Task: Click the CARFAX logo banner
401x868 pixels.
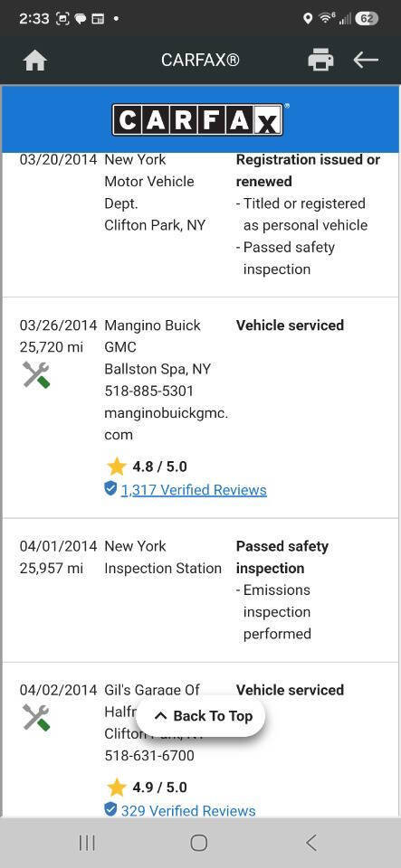Action: [201, 119]
